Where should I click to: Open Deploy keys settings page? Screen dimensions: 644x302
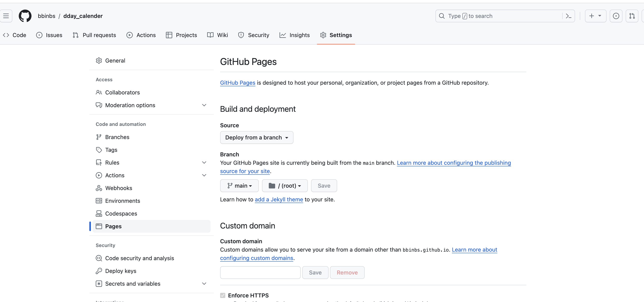151,271
